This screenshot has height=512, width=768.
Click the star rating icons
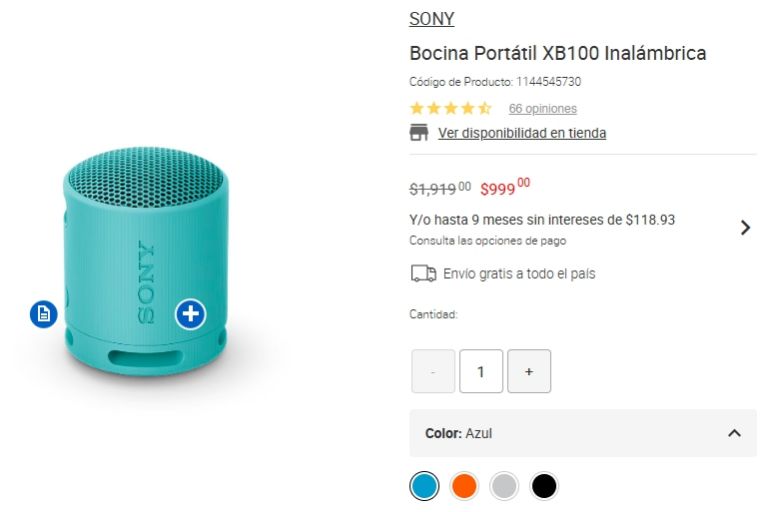450,108
